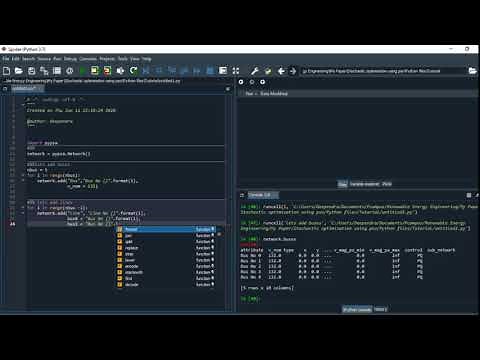Browse for a working directory folder icon
480x360 pixels.
[472, 71]
